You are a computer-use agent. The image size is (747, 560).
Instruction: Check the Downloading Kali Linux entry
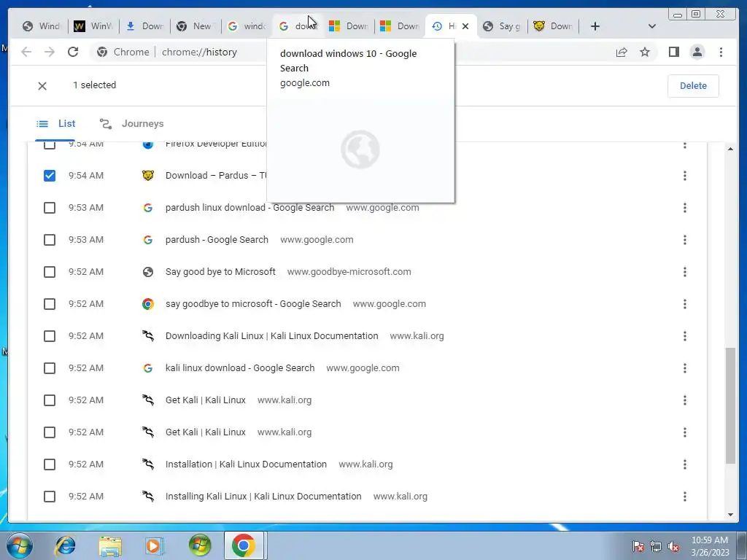50,336
